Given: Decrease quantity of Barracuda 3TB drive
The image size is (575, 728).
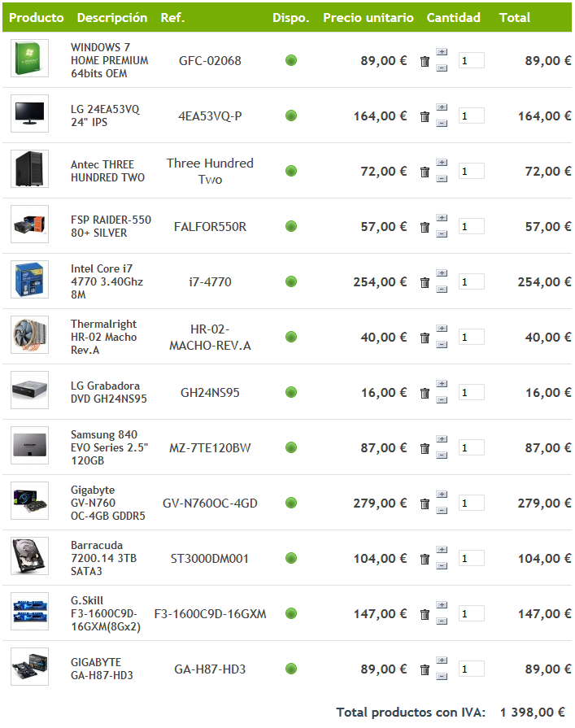Looking at the screenshot, I should pos(442,565).
